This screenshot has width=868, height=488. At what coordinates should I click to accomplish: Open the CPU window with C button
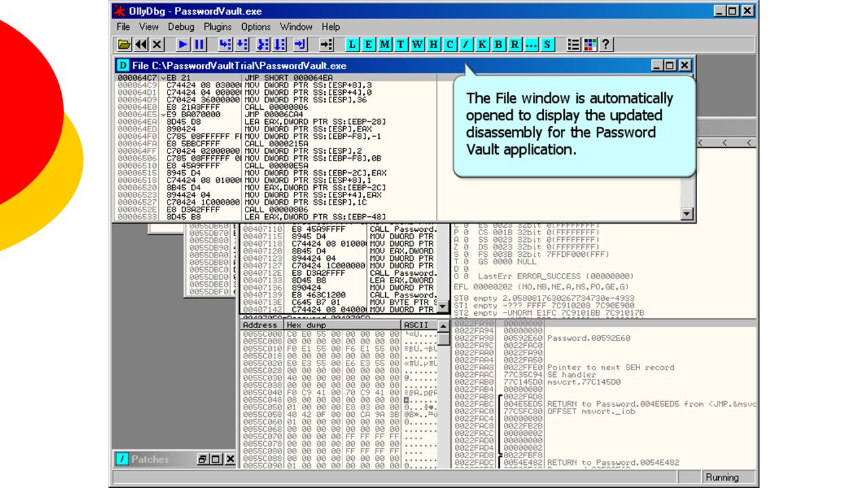pos(450,45)
